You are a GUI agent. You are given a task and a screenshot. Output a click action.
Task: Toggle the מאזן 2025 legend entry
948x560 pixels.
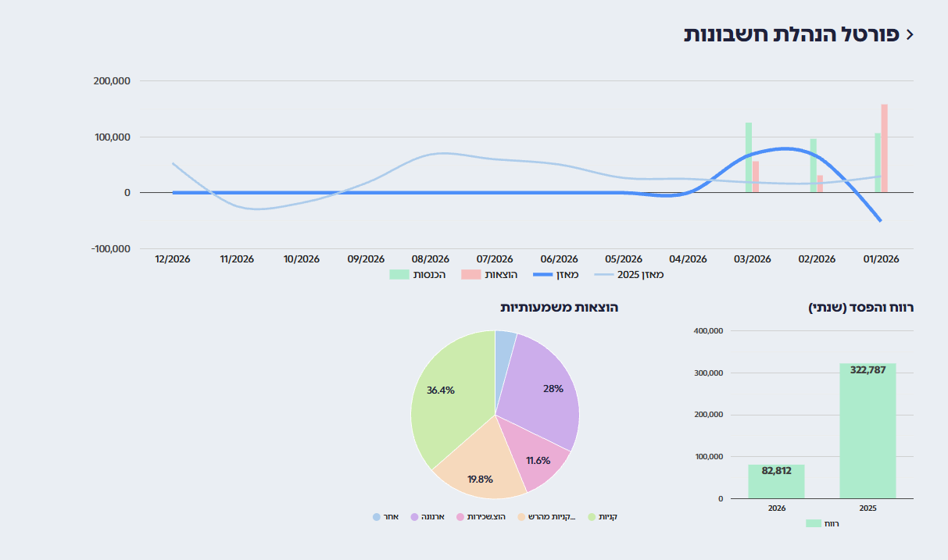(629, 274)
